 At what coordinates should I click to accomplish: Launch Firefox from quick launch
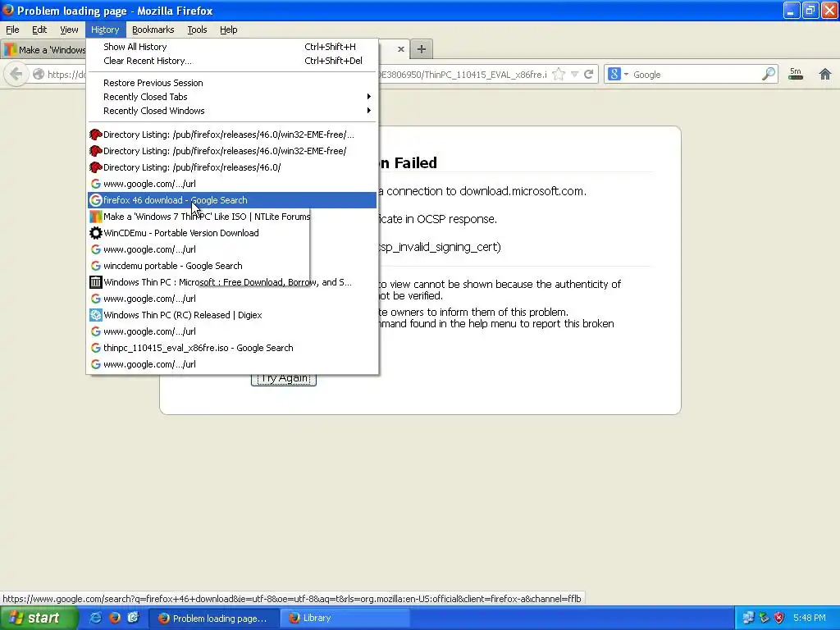pos(114,618)
